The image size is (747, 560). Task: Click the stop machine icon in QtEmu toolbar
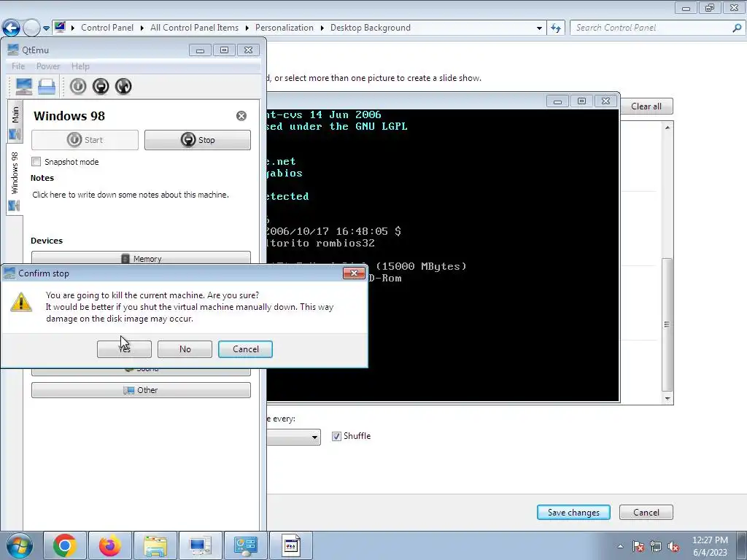coord(101,86)
